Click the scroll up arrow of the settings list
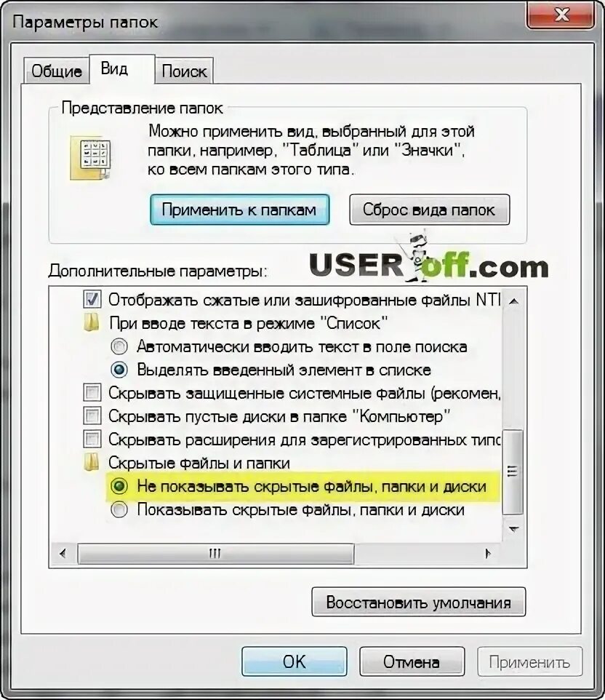Screen dimensions: 605x700 (x=513, y=301)
